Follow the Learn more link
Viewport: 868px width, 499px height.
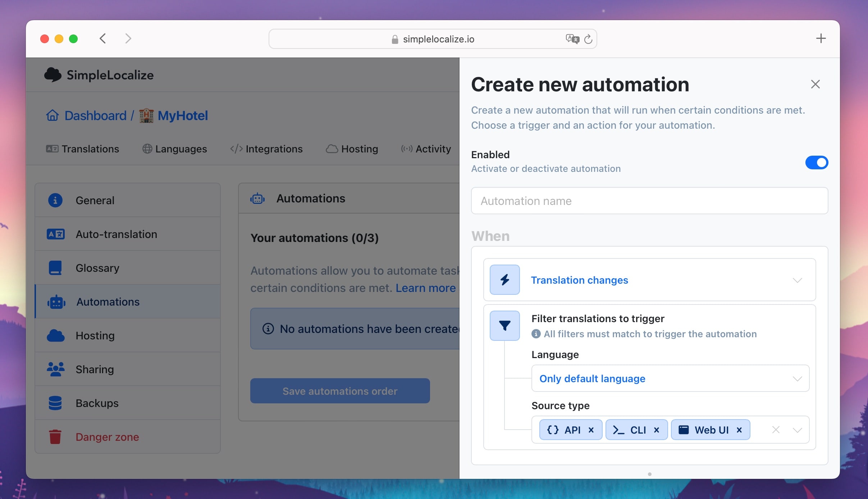point(426,288)
